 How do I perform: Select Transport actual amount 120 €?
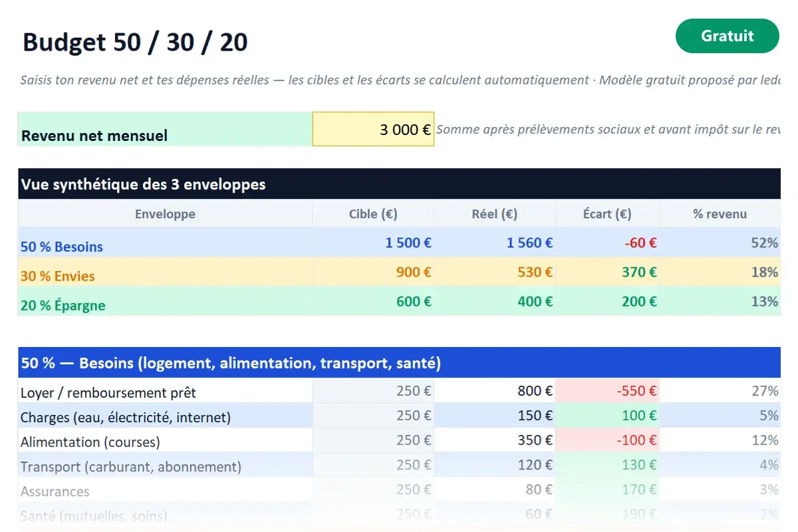coord(495,465)
